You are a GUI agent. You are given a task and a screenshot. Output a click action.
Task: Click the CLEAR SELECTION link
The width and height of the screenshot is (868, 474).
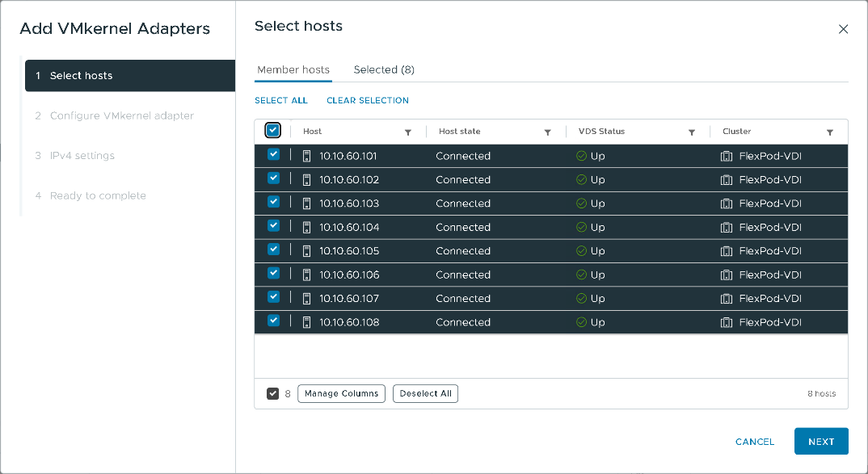pos(368,101)
